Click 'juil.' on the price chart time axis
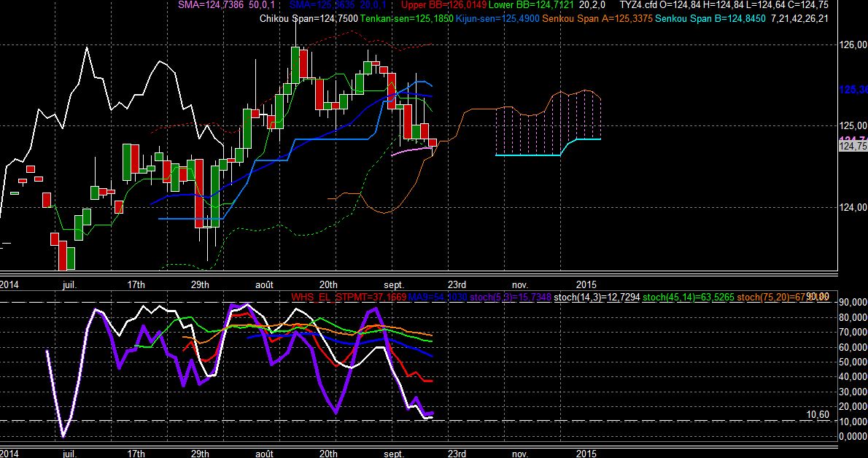 pyautogui.click(x=69, y=284)
